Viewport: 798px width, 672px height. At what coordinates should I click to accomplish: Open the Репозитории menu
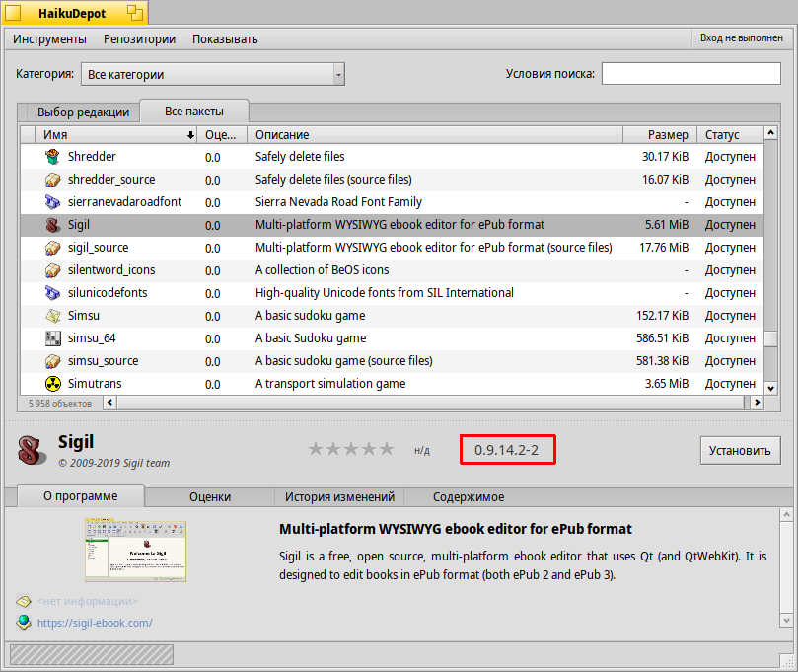(x=139, y=39)
